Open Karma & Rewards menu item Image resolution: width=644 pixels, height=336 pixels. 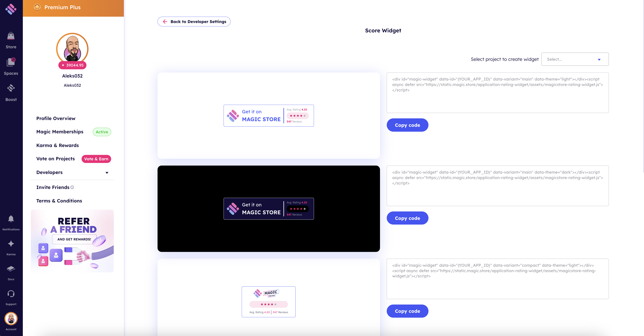[57, 145]
